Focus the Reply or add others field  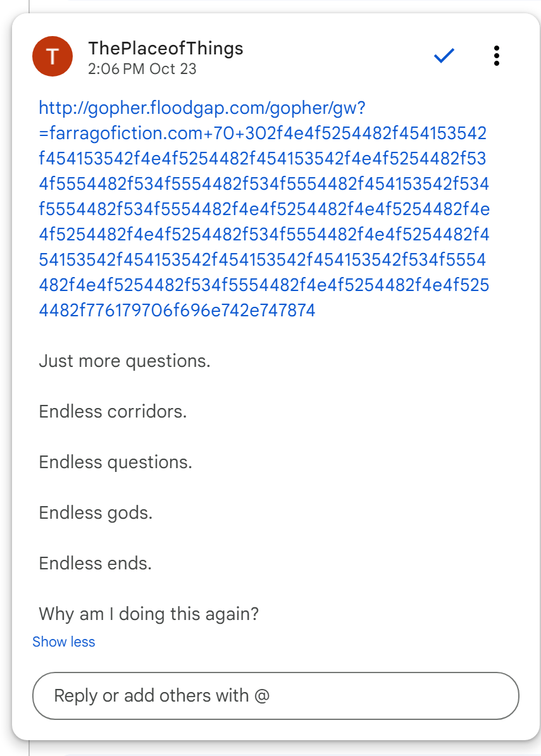coord(276,696)
